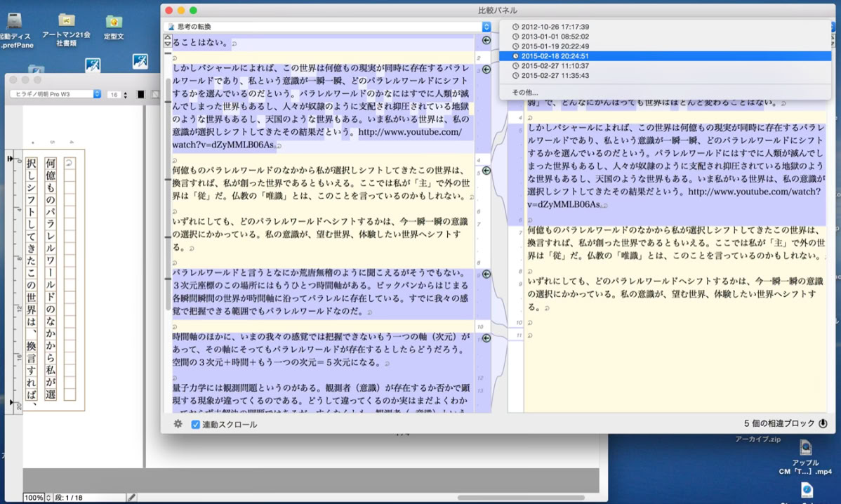Viewport: 841px width, 504px height.
Task: Click the pencil icon in the status bar
Action: (x=131, y=498)
